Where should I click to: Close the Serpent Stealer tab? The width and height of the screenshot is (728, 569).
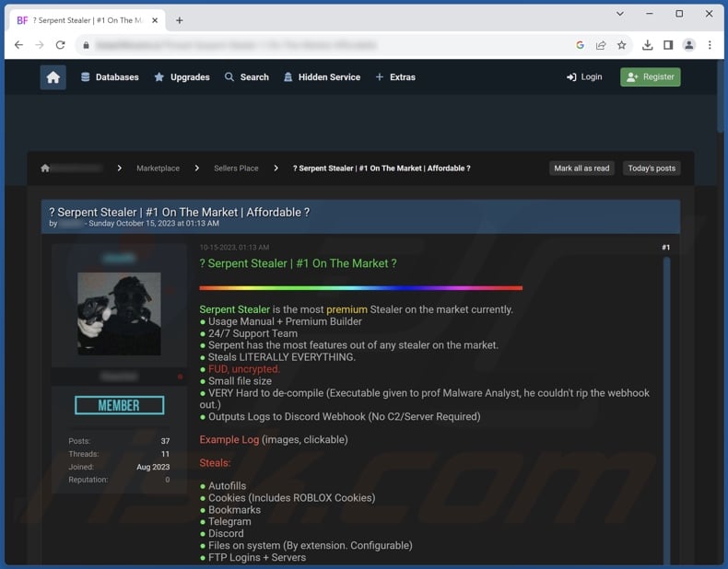pyautogui.click(x=155, y=20)
